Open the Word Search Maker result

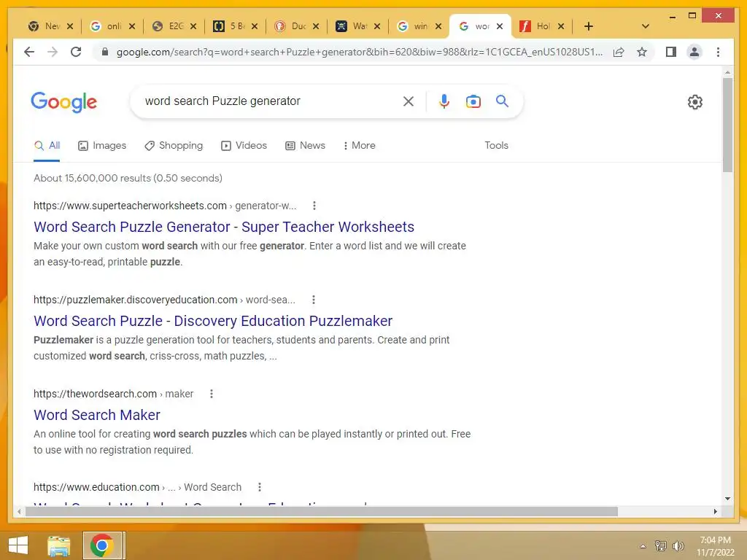pos(97,415)
